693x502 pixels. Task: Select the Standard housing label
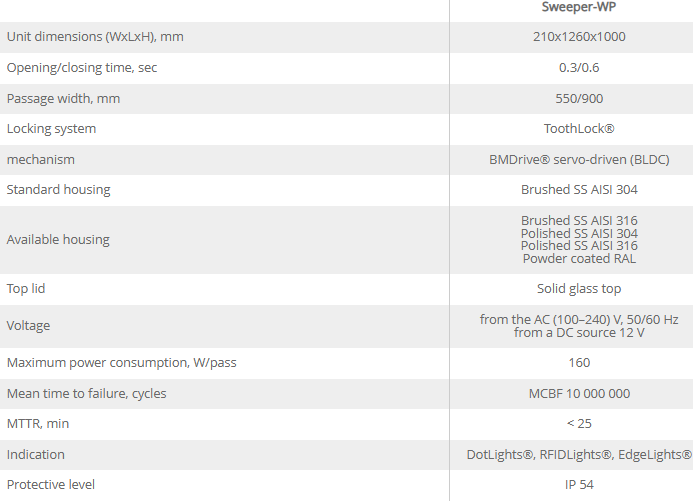pyautogui.click(x=59, y=189)
